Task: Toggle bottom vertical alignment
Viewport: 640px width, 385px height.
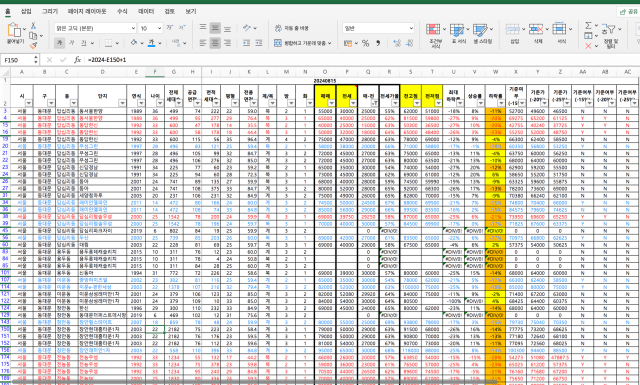Action: click(x=227, y=28)
